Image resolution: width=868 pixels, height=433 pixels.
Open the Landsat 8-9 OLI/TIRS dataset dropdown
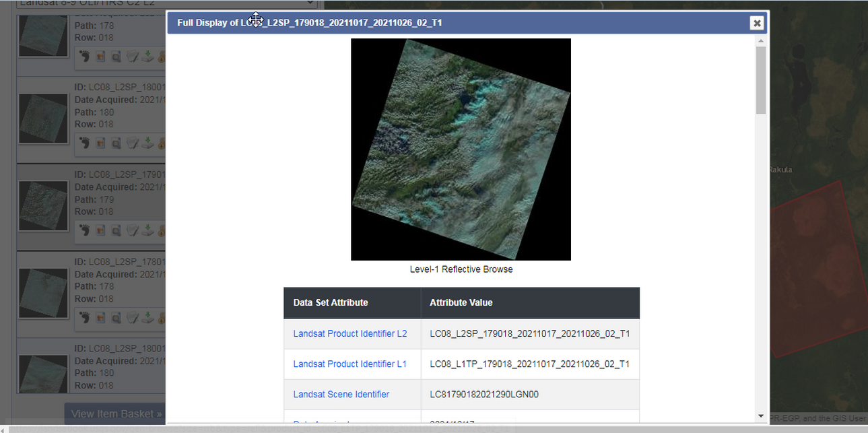click(166, 3)
